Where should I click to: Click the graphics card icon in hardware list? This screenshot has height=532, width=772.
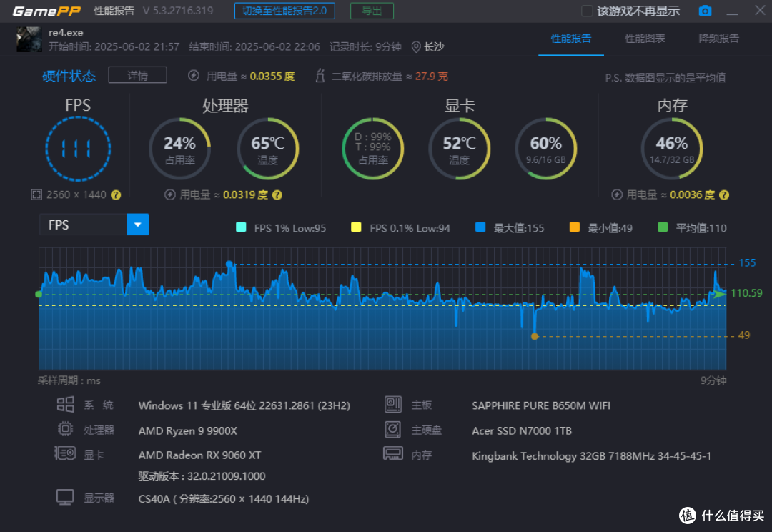click(65, 453)
